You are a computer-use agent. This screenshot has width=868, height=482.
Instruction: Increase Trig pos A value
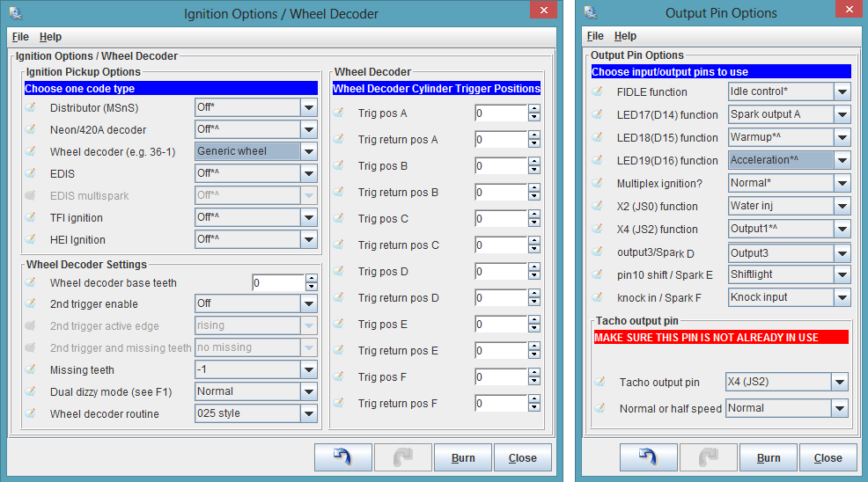coord(534,108)
